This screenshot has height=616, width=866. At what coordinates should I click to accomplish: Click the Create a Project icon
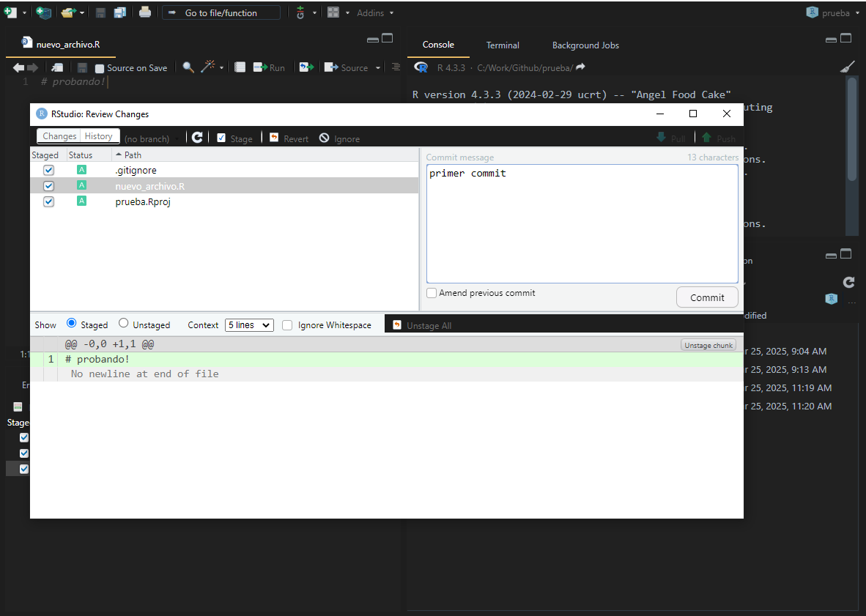click(44, 12)
